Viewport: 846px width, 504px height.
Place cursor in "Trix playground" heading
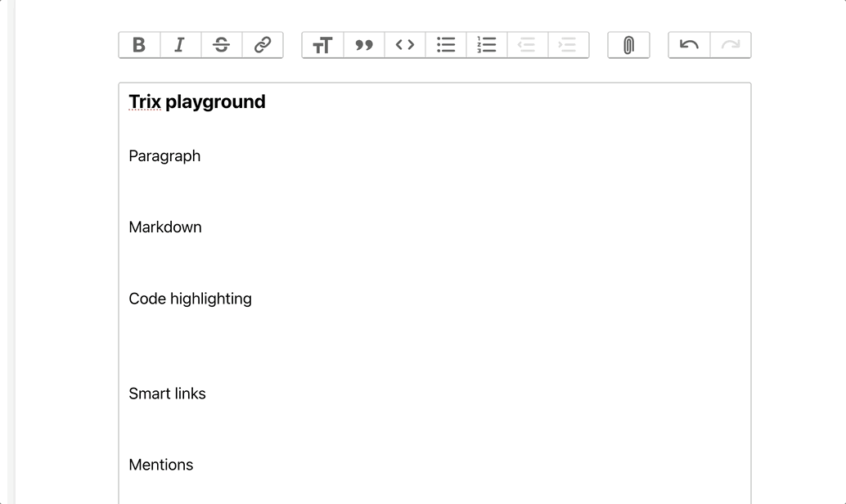pos(197,101)
